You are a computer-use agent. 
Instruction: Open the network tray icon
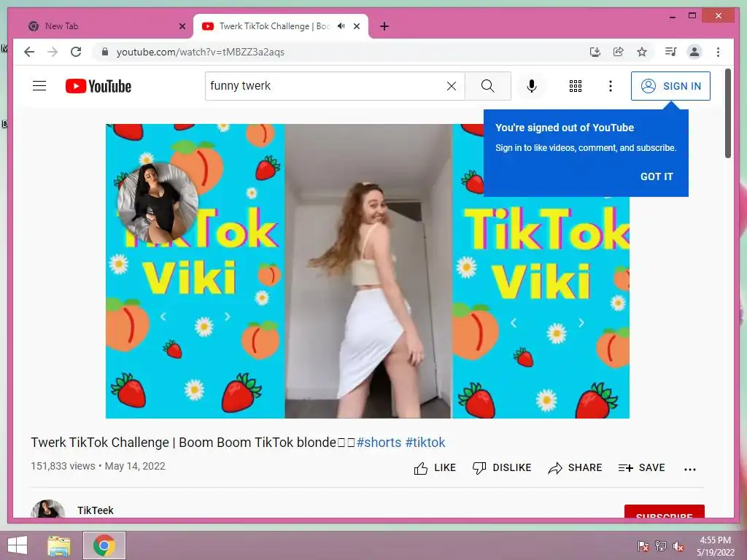coord(661,545)
